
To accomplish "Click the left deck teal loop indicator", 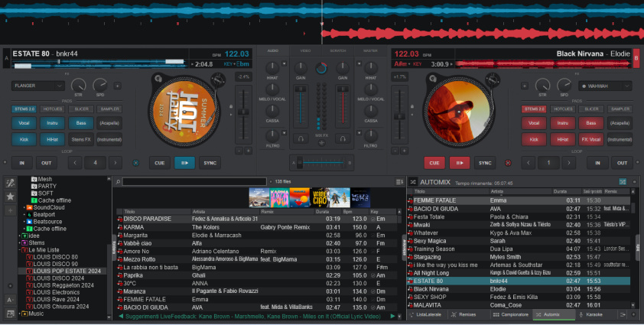I will [135, 163].
